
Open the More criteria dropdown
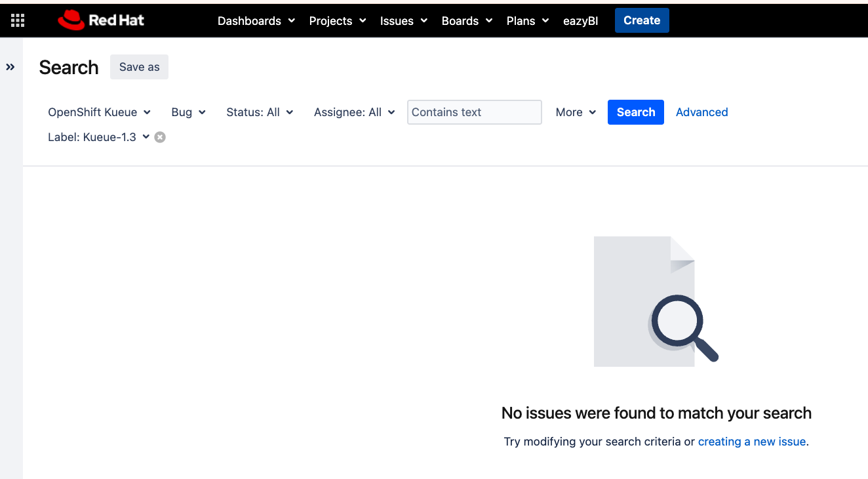pos(576,112)
